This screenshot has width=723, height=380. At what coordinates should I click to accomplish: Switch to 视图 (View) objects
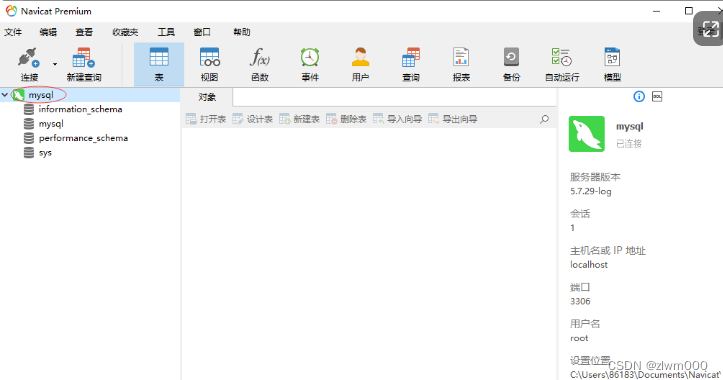click(209, 65)
